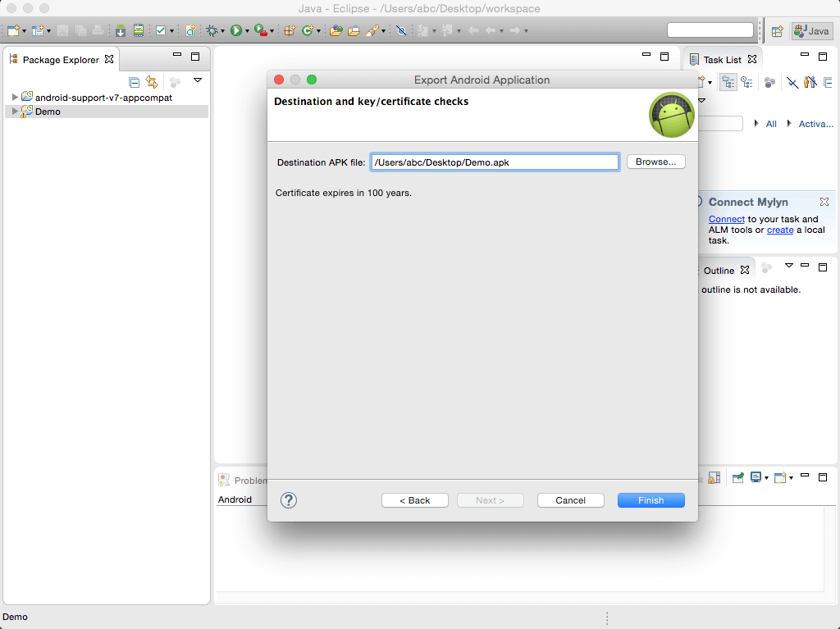Screen dimensions: 840x629
Task: Click the < Back button
Action: click(x=414, y=500)
